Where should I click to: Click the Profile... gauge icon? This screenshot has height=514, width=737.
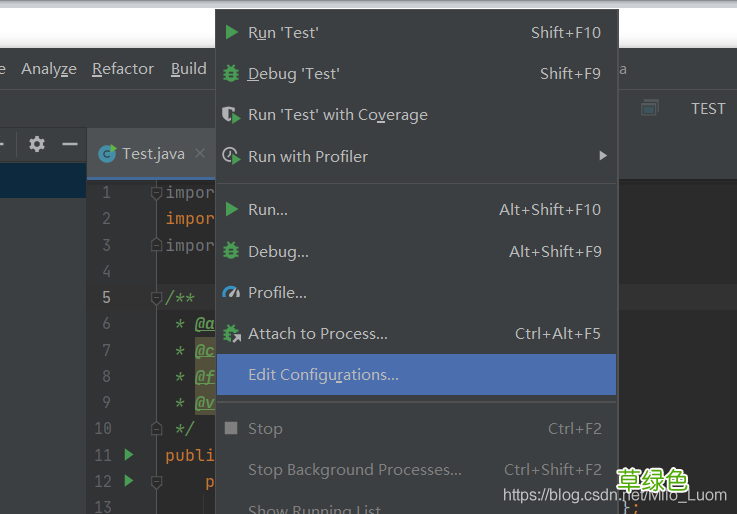[x=232, y=293]
